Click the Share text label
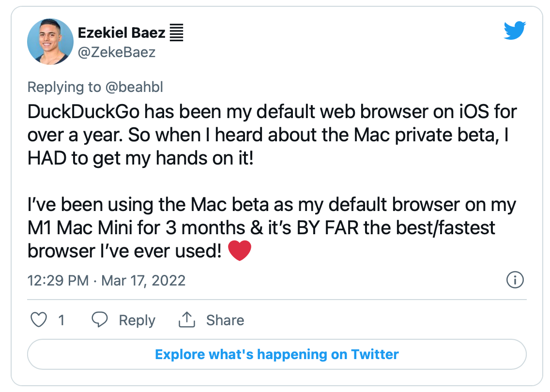550x392 pixels. [x=225, y=320]
